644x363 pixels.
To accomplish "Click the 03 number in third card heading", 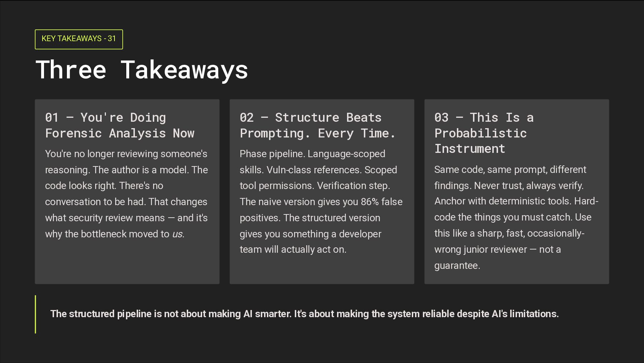I will tap(441, 117).
